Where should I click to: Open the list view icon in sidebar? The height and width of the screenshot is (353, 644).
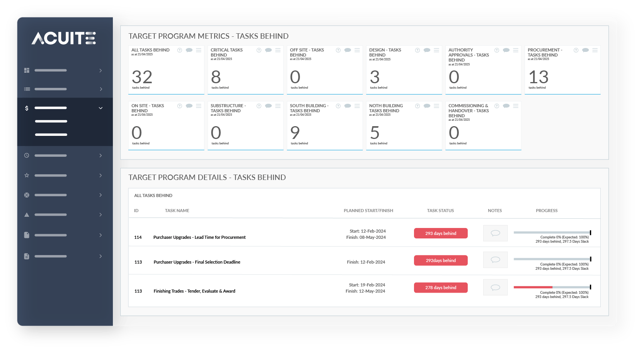(x=27, y=89)
